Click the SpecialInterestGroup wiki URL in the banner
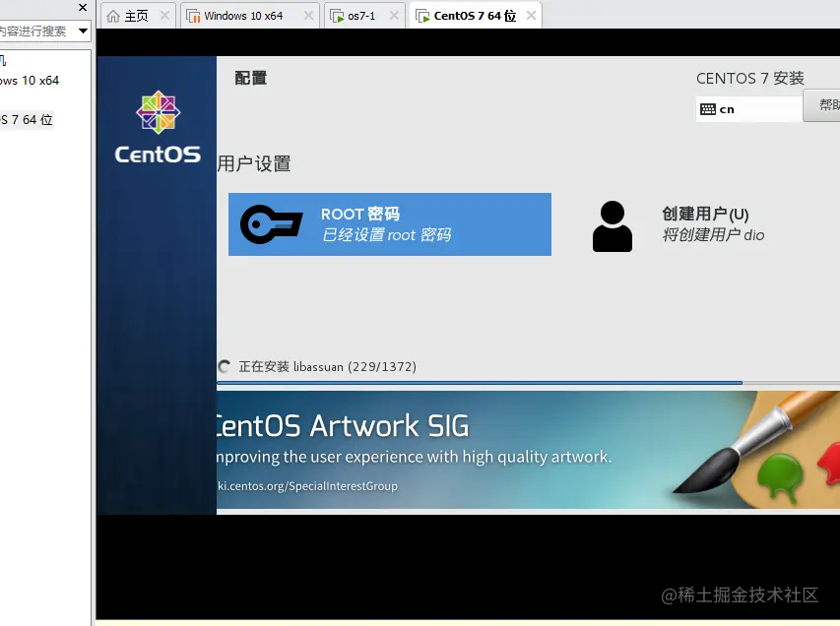840x626 pixels. coord(307,486)
